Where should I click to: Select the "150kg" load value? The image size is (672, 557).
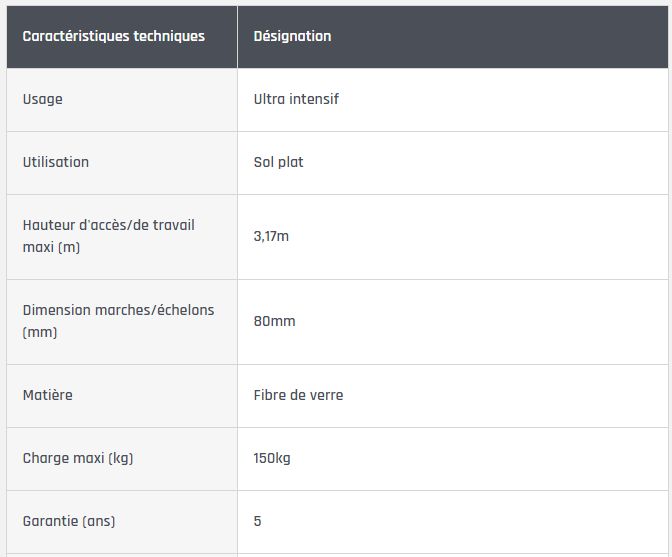(x=272, y=458)
